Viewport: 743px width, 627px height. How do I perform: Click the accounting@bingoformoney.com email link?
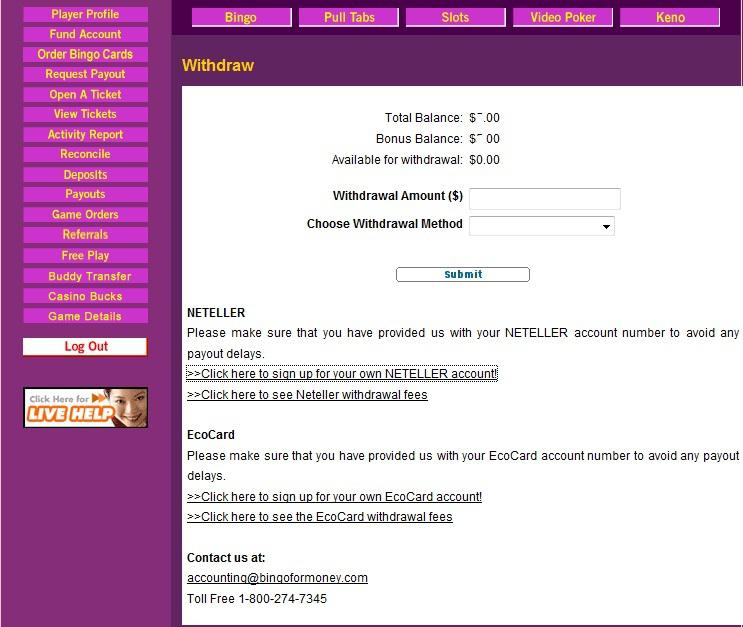(x=277, y=578)
